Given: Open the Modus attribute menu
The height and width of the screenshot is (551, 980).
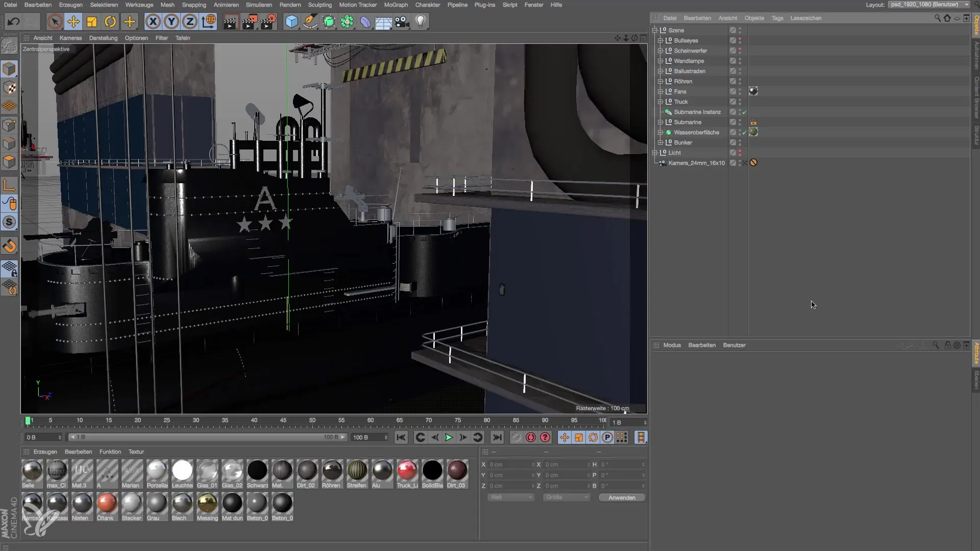Looking at the screenshot, I should (672, 345).
